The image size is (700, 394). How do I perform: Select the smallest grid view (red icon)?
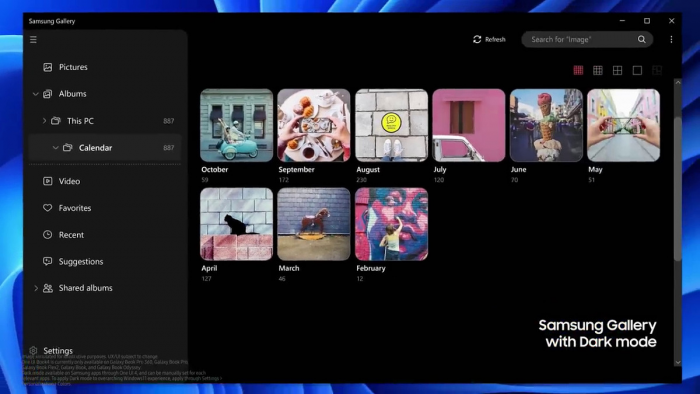[578, 70]
